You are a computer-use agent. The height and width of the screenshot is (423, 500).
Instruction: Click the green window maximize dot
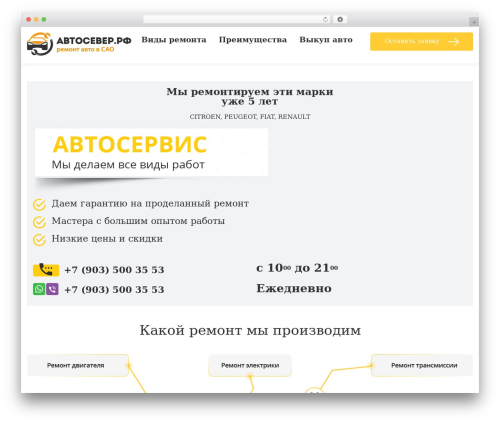(44, 19)
